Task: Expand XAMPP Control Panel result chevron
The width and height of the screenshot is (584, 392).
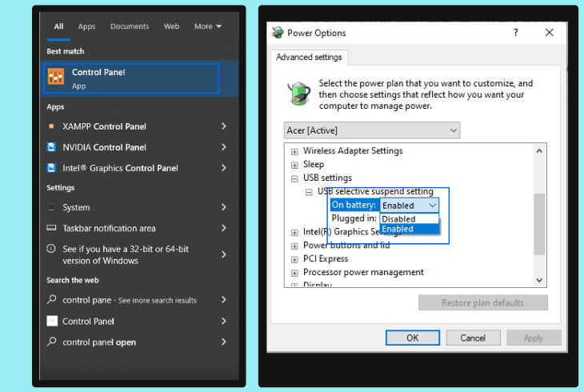Action: point(223,126)
